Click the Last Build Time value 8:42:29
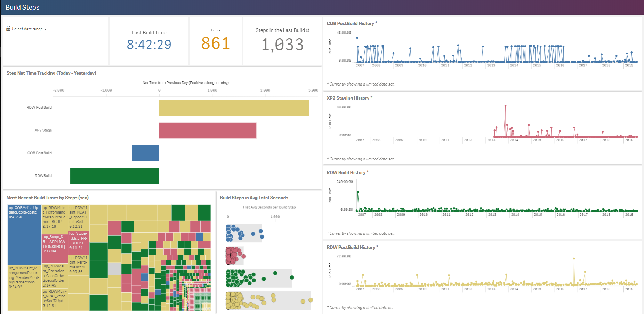Viewport: 644px width, 314px height. click(x=149, y=45)
